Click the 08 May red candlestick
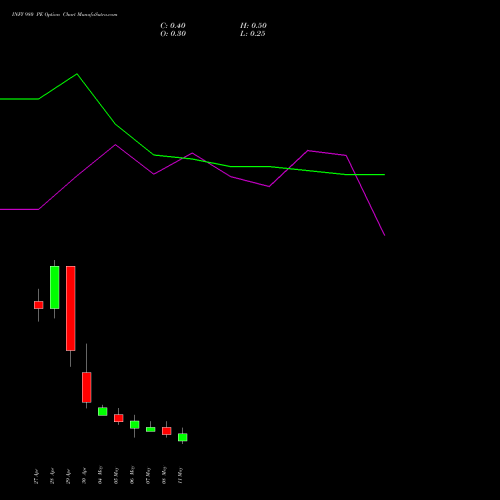This screenshot has width=500, height=500. coord(167,431)
